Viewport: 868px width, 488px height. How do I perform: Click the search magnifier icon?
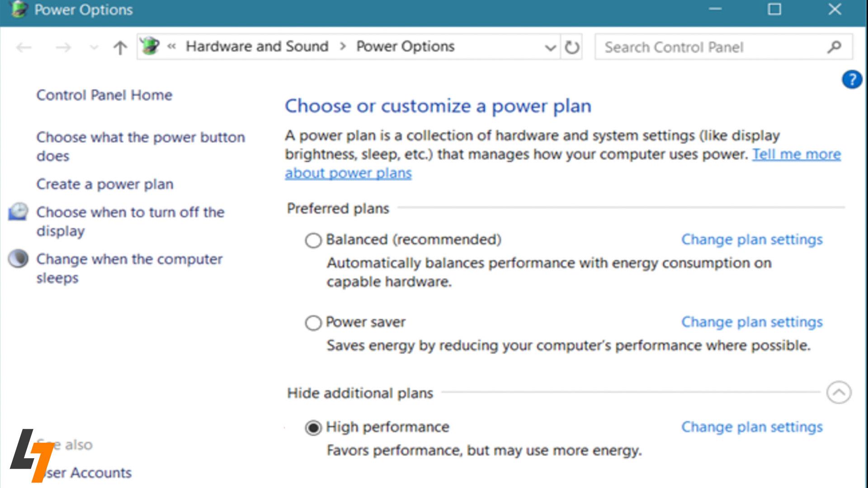click(x=834, y=47)
